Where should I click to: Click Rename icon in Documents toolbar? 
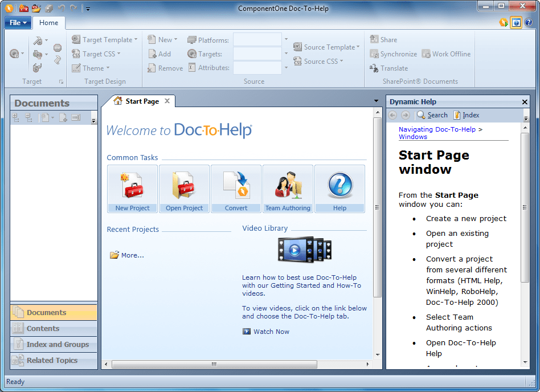[76, 117]
